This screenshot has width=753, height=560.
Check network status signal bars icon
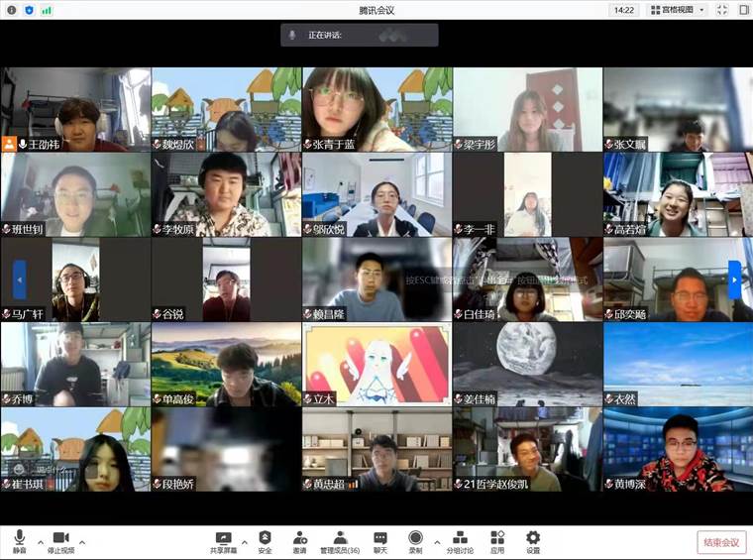coord(47,10)
